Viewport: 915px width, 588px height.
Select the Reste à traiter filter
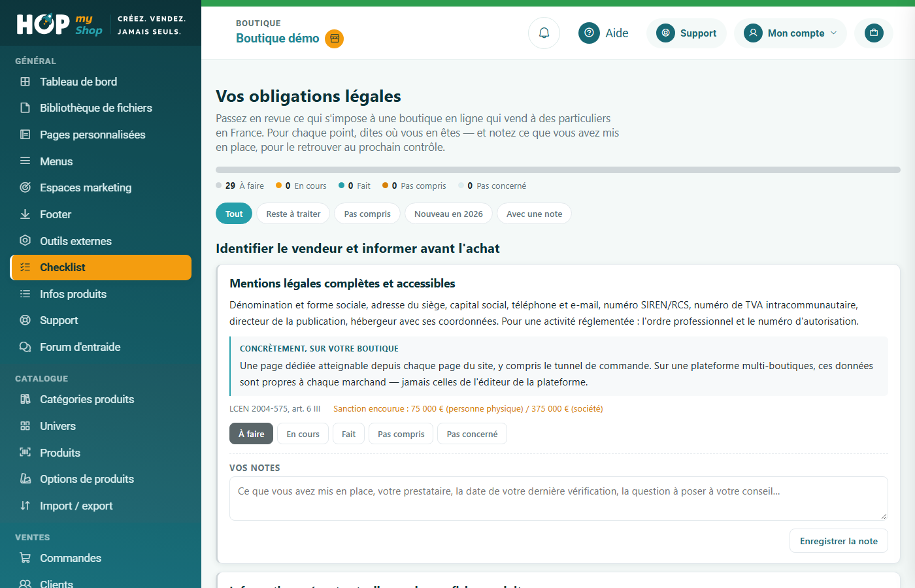(293, 214)
